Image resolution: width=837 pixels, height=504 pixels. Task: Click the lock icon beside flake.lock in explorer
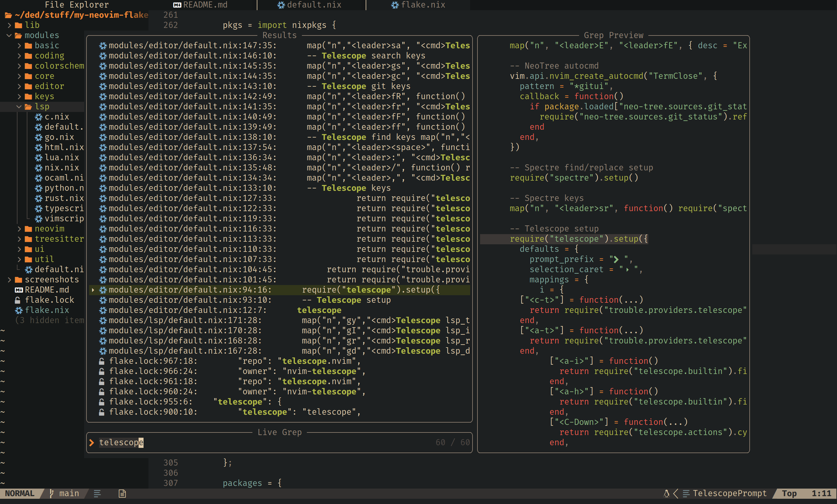point(18,300)
